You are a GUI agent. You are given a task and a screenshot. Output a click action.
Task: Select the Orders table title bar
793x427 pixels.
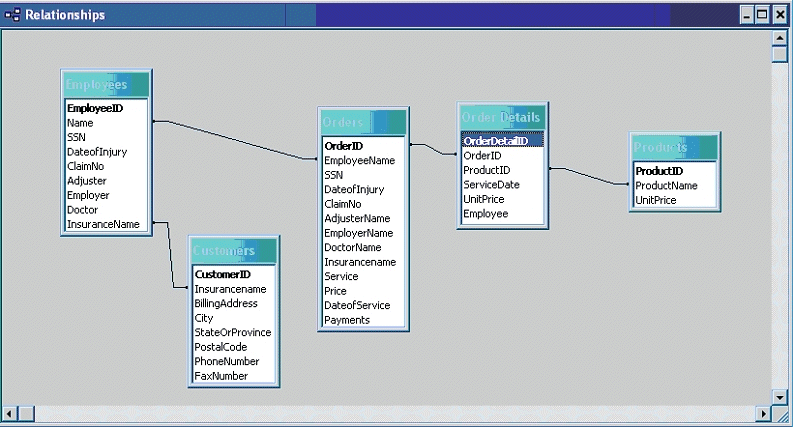click(364, 122)
